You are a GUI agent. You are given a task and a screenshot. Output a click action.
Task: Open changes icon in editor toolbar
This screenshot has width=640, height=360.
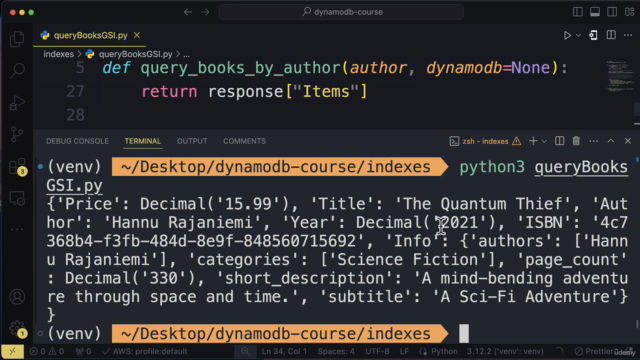click(x=593, y=36)
